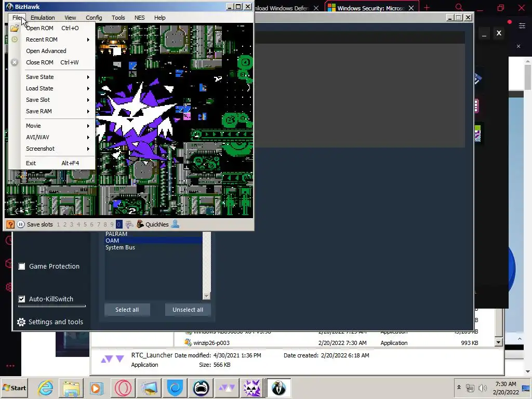The image size is (532, 399).
Task: Open the NES menu
Action: (139, 18)
